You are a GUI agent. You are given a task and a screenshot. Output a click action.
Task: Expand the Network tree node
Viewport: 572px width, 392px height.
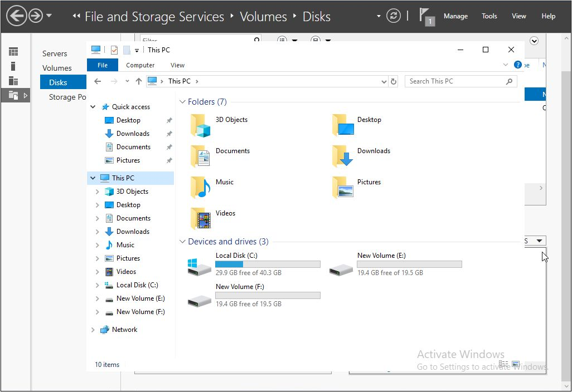click(x=93, y=330)
